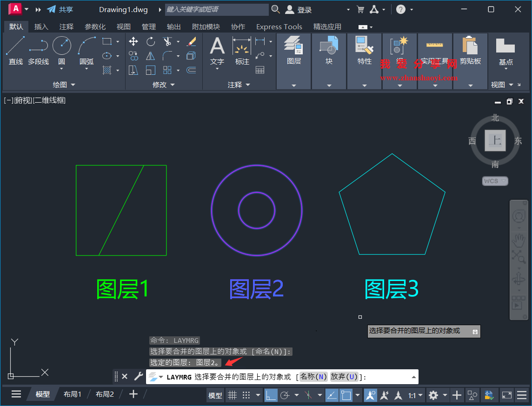This screenshot has height=406, width=532.
Task: Click the 剪贴板 Clipboard panel icon
Action: click(471, 46)
